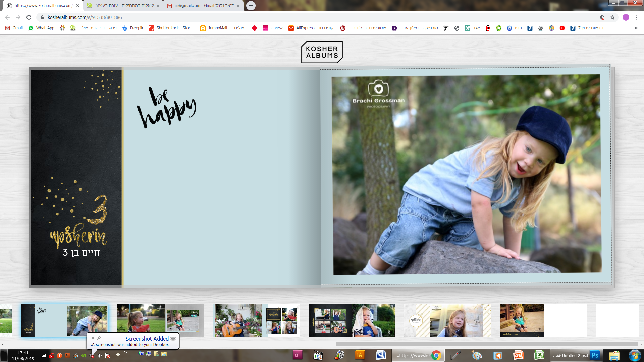The height and width of the screenshot is (362, 644).
Task: Open Dropbox notification settings wrench
Action: [99, 338]
